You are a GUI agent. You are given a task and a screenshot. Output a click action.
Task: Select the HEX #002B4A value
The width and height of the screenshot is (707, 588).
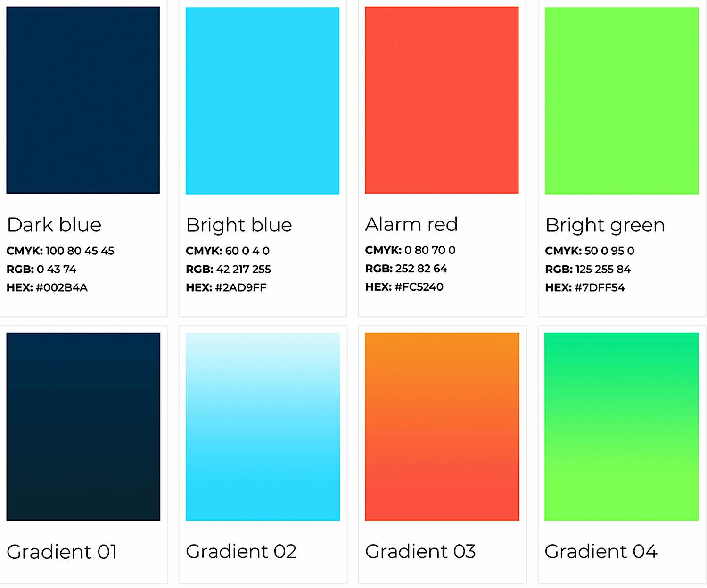click(47, 287)
